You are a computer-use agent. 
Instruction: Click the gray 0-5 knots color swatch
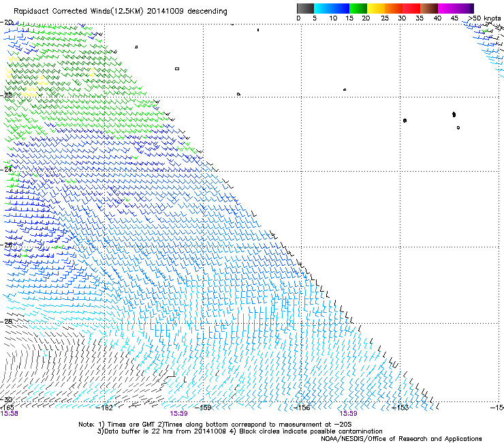(x=305, y=8)
